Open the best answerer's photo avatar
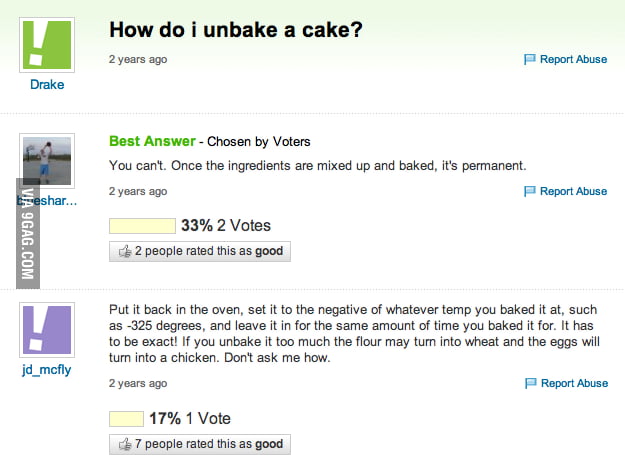This screenshot has width=625, height=468. tap(46, 161)
